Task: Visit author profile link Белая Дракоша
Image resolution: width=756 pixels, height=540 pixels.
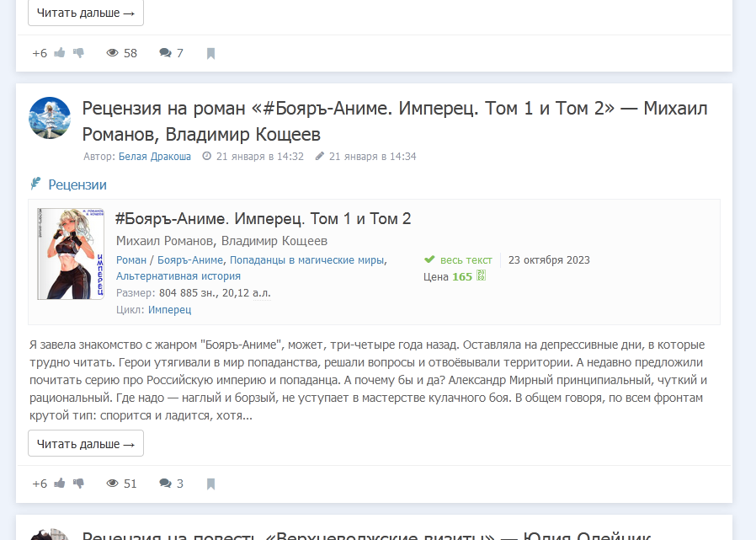Action: click(154, 157)
